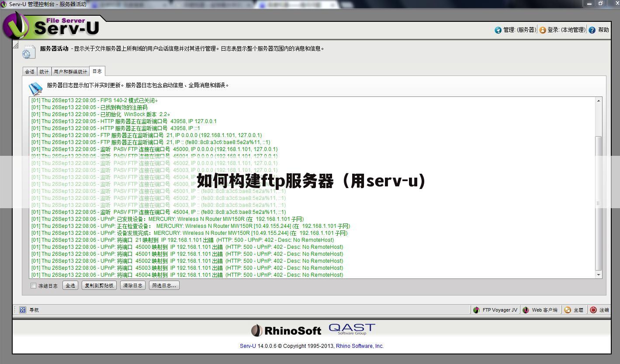
Task: Select the UPnP 将端口 45000 映射 error line
Action: (187, 247)
